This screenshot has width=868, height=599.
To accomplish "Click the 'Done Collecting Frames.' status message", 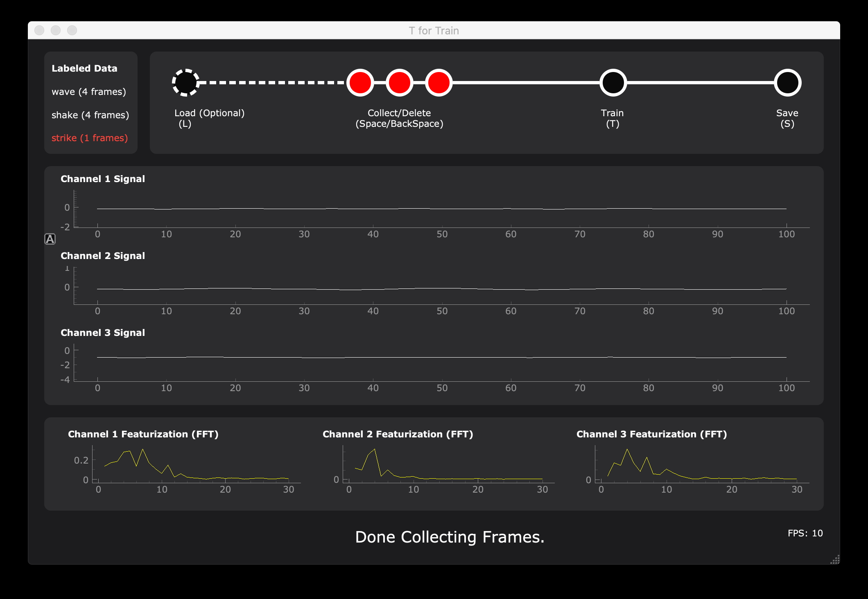I will click(450, 537).
